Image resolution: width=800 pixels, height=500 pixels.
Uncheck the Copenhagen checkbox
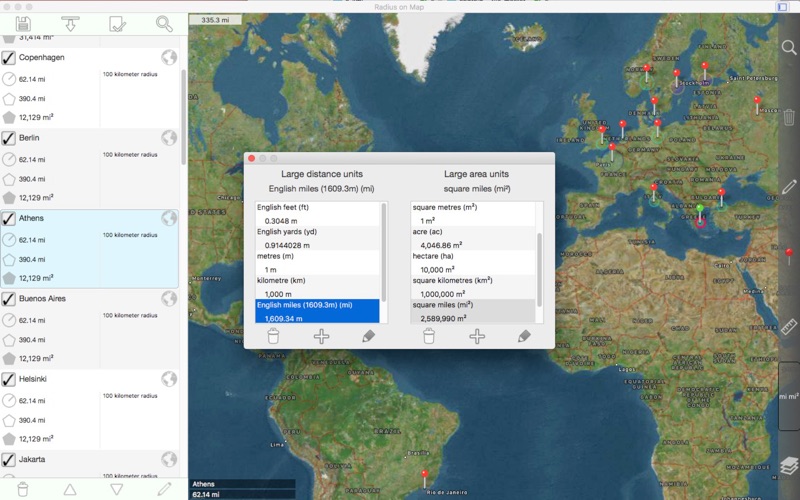click(x=9, y=58)
